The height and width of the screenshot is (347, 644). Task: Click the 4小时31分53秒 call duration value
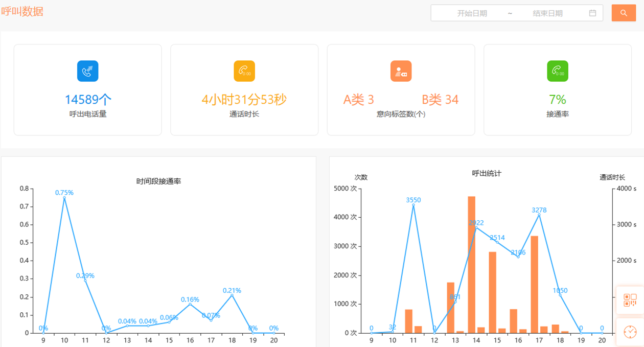244,100
